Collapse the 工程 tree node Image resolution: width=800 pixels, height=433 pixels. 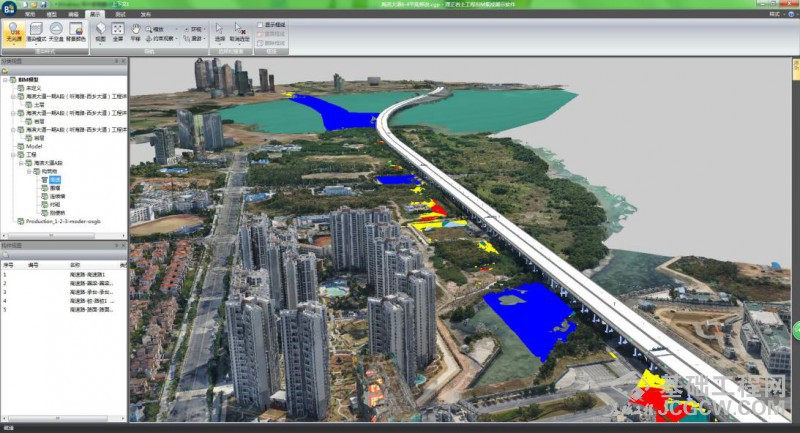point(12,155)
